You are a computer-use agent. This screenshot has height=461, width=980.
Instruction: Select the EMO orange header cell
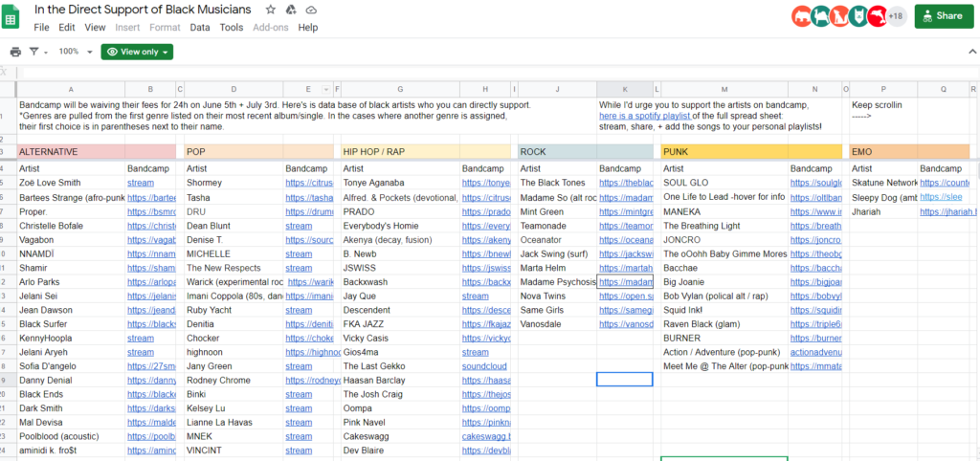point(883,152)
